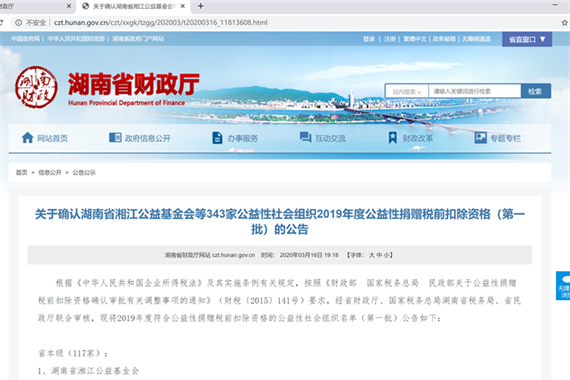Click the 省本级（117家） heading text

[x=73, y=353]
